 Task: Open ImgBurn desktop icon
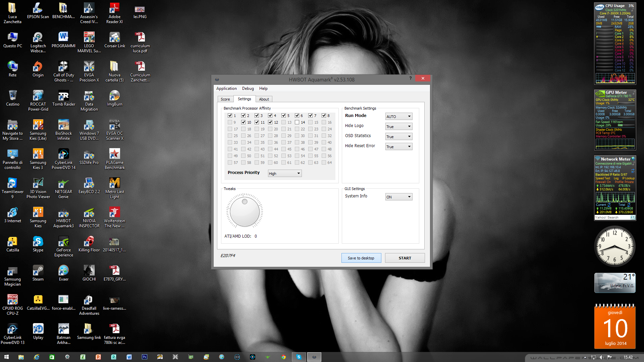tap(114, 99)
